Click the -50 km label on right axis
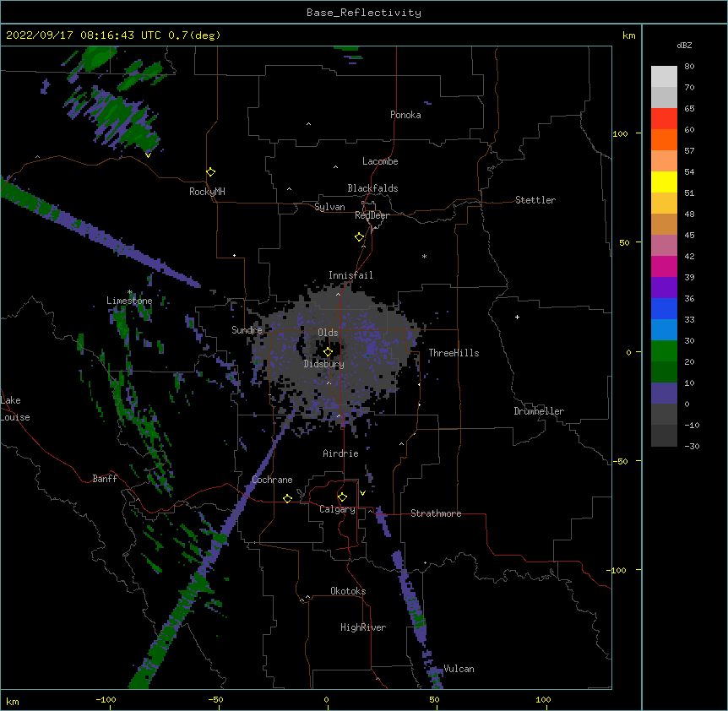 coord(620,461)
